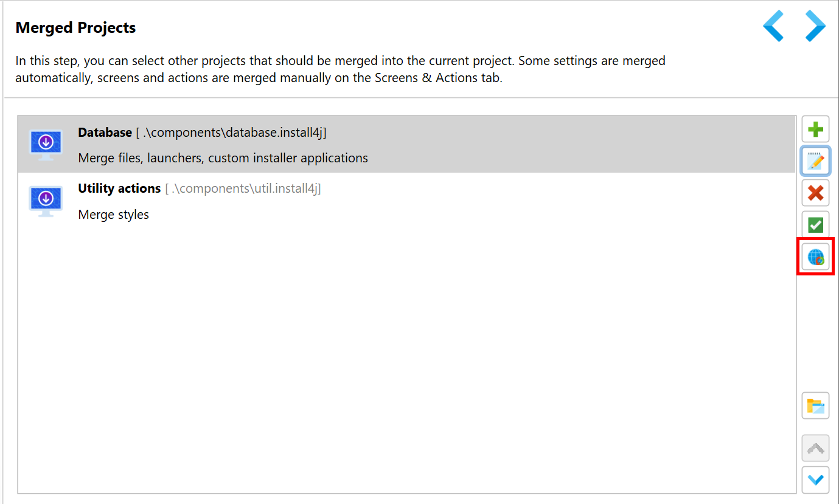Click the database.install4j path text
Viewport: 839px width, 504px height.
(231, 133)
